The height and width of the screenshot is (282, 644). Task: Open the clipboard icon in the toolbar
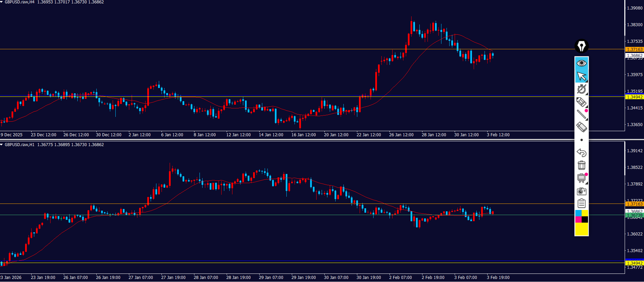[x=581, y=204]
